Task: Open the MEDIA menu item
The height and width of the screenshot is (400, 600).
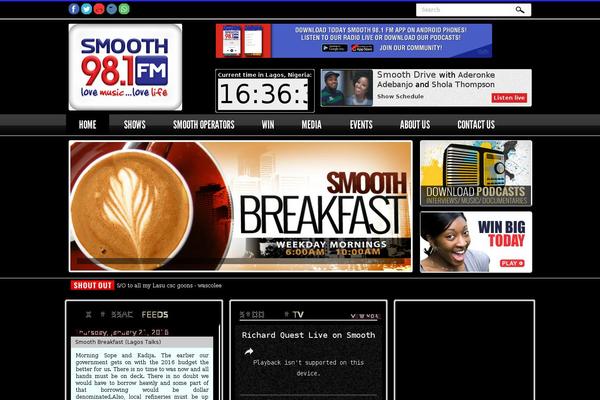Action: (311, 125)
